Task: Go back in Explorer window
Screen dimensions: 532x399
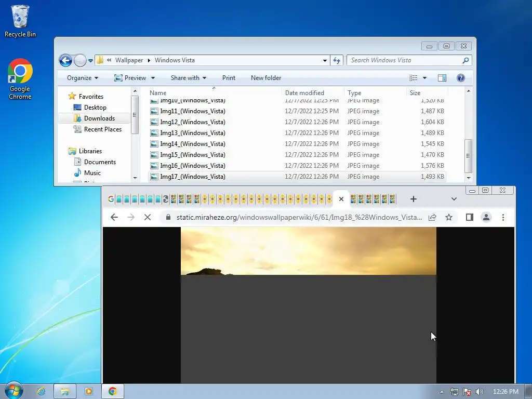Action: point(65,60)
